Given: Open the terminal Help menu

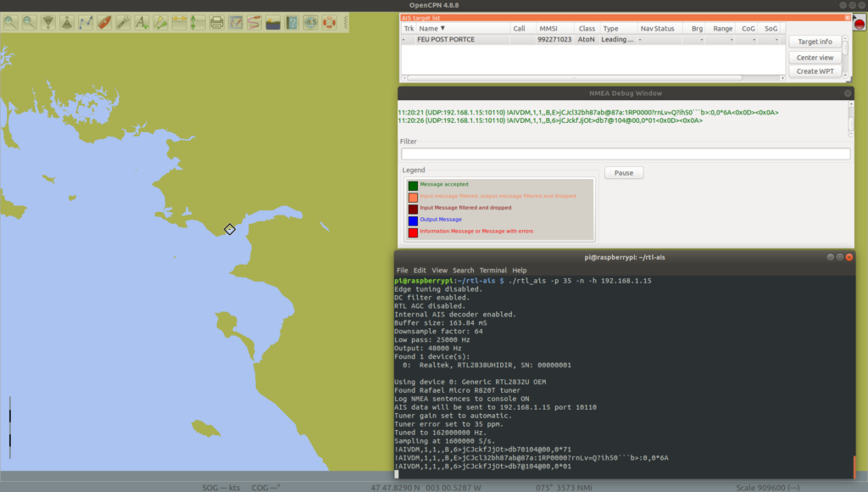Looking at the screenshot, I should (520, 271).
